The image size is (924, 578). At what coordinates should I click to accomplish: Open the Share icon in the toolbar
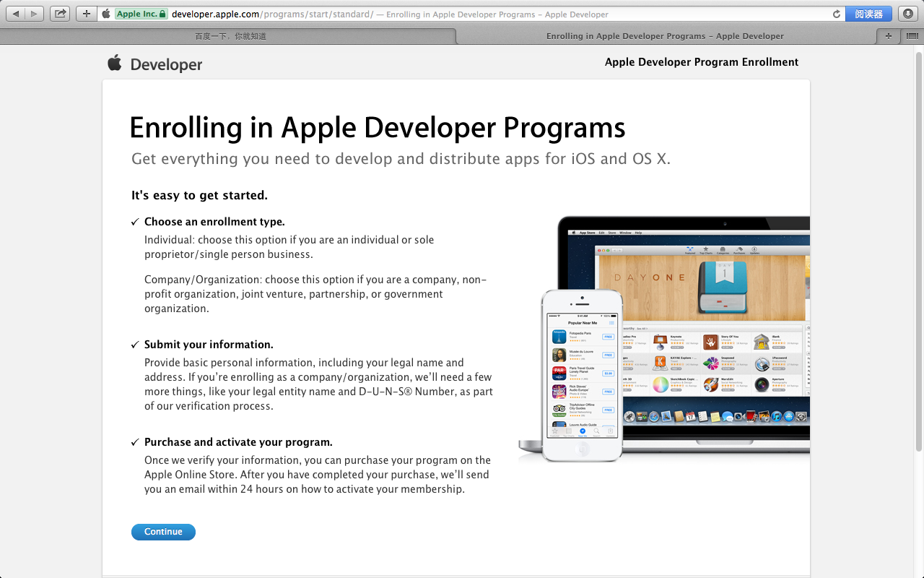pyautogui.click(x=61, y=14)
